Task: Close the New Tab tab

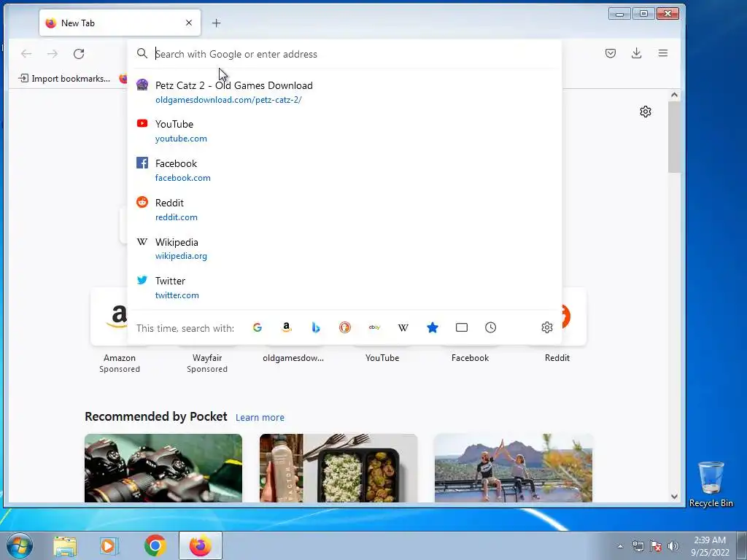Action: (x=189, y=23)
